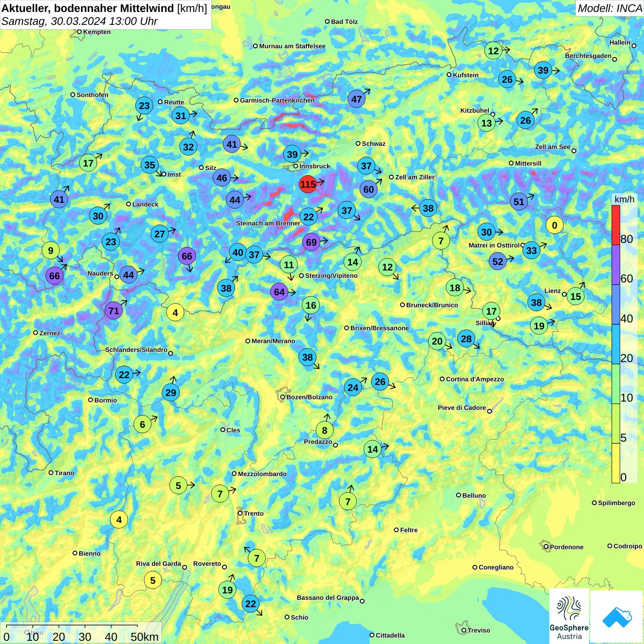
Task: Select the 9 km/h yellow-green marker
Action: [x=51, y=251]
